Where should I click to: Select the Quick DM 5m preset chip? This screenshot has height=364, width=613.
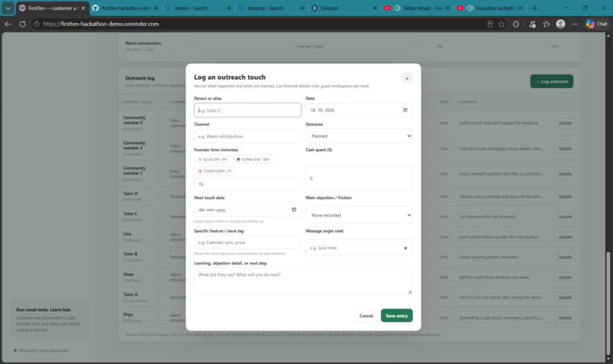[x=212, y=160]
